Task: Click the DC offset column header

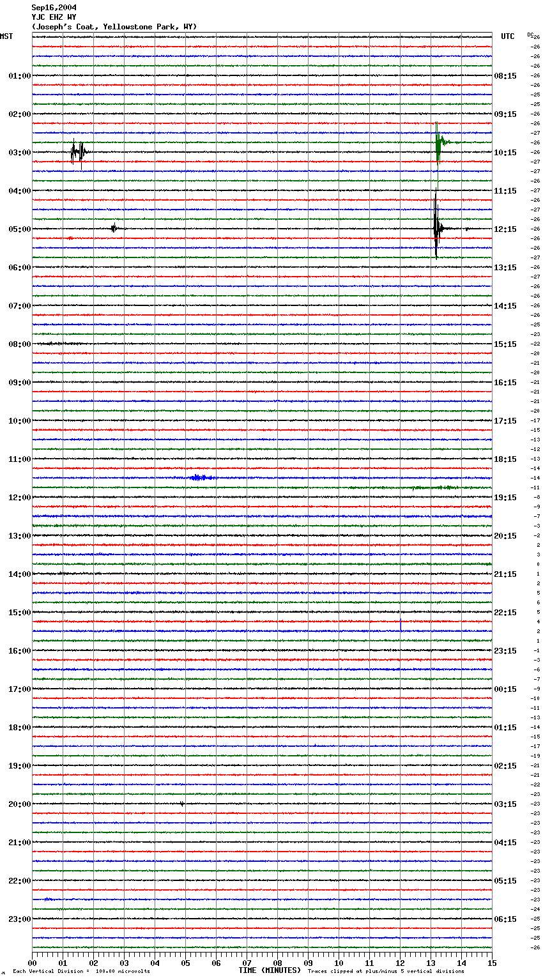Action: click(530, 34)
